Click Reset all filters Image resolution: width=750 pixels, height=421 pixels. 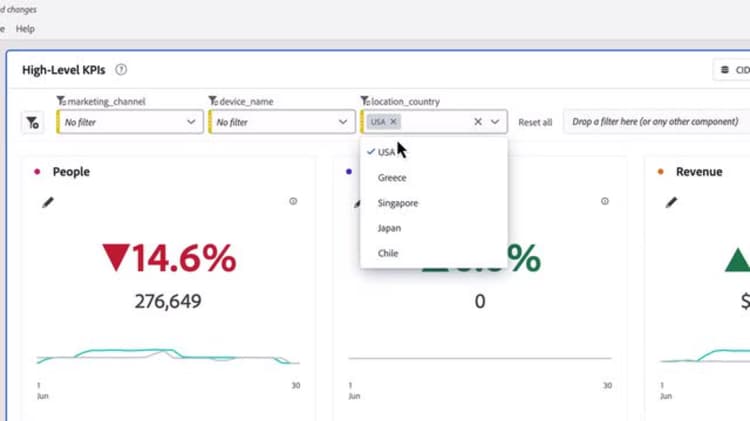(x=535, y=122)
